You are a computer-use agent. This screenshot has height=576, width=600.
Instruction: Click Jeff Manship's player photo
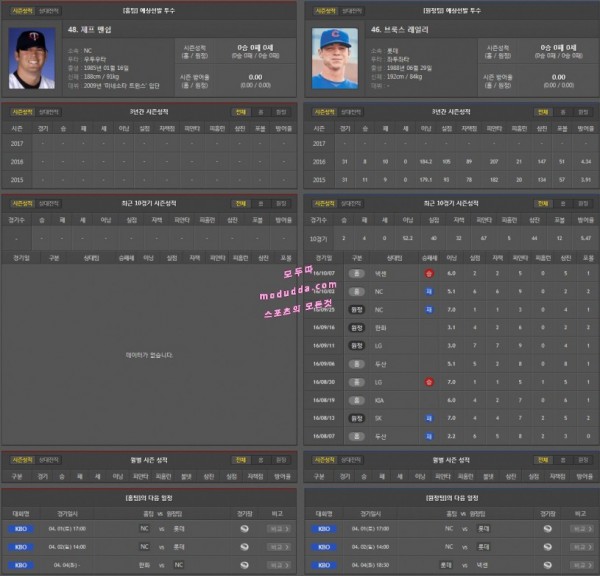pyautogui.click(x=32, y=58)
